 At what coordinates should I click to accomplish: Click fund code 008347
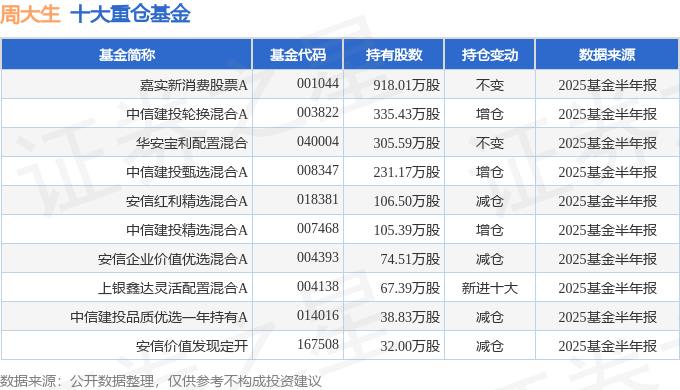coord(318,170)
